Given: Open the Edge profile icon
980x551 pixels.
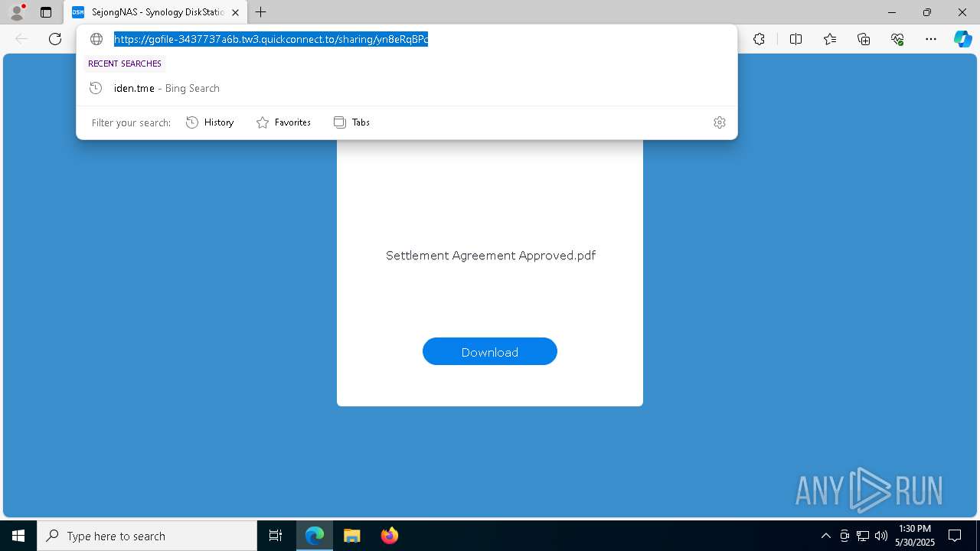Looking at the screenshot, I should (17, 12).
